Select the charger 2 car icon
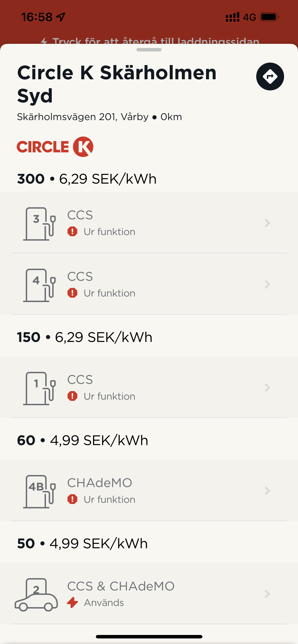 [36, 595]
